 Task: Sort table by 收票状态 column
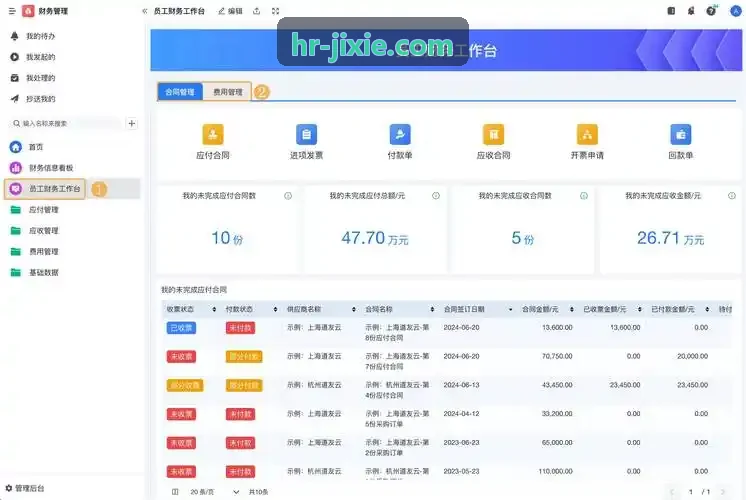214,309
